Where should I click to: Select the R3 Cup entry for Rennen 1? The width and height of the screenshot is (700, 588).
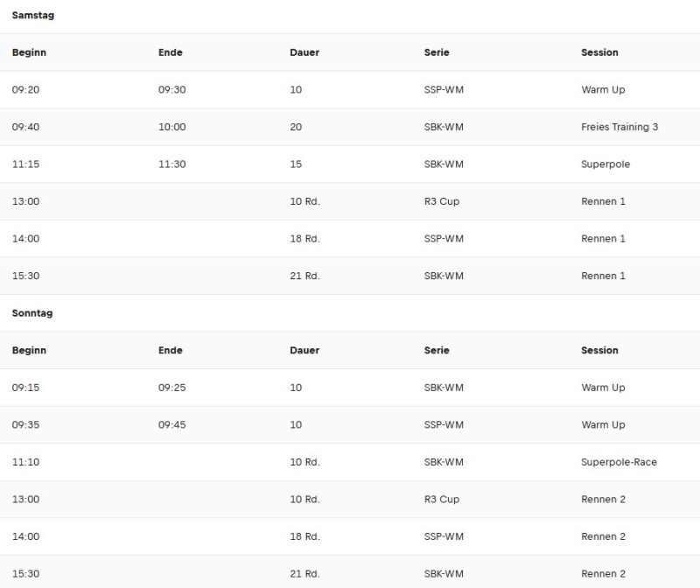(442, 201)
